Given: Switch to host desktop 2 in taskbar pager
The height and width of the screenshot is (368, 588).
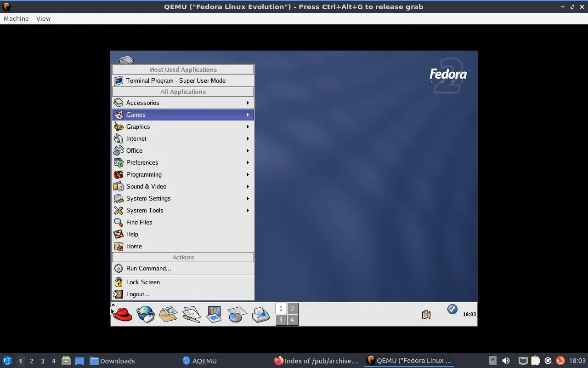Looking at the screenshot, I should tap(31, 361).
